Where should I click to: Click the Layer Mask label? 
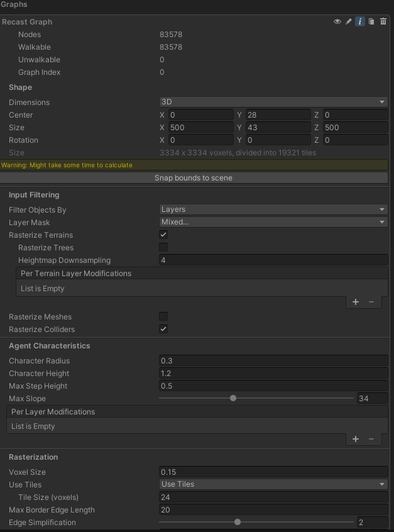(x=29, y=222)
